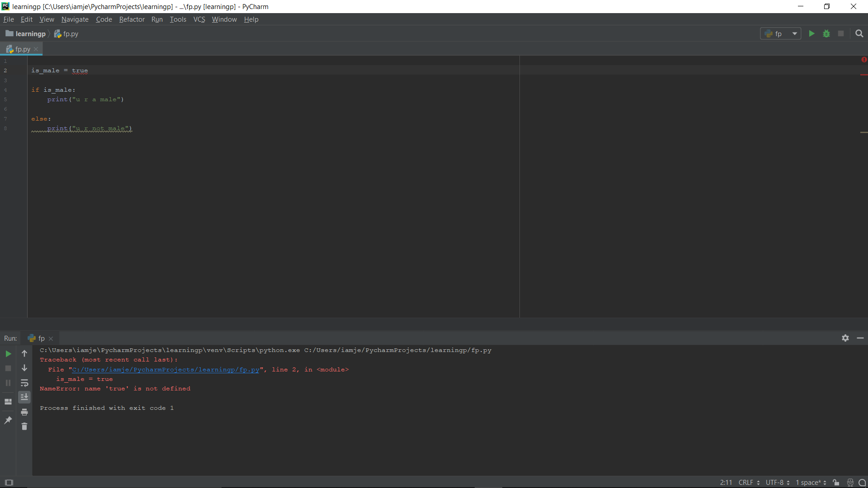The width and height of the screenshot is (868, 488).
Task: Toggle read-only lock in status bar
Action: tap(836, 483)
